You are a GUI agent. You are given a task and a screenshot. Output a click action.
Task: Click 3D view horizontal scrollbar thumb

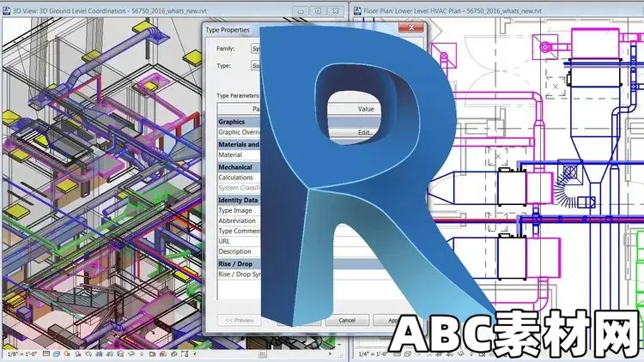(262, 353)
